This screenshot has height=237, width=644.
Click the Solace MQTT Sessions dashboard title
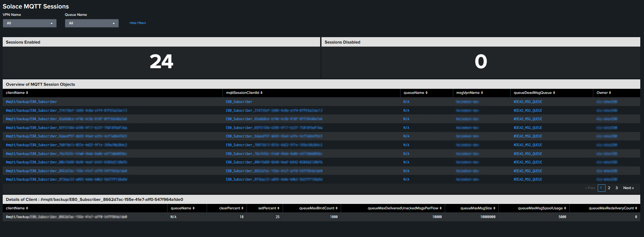coord(36,6)
